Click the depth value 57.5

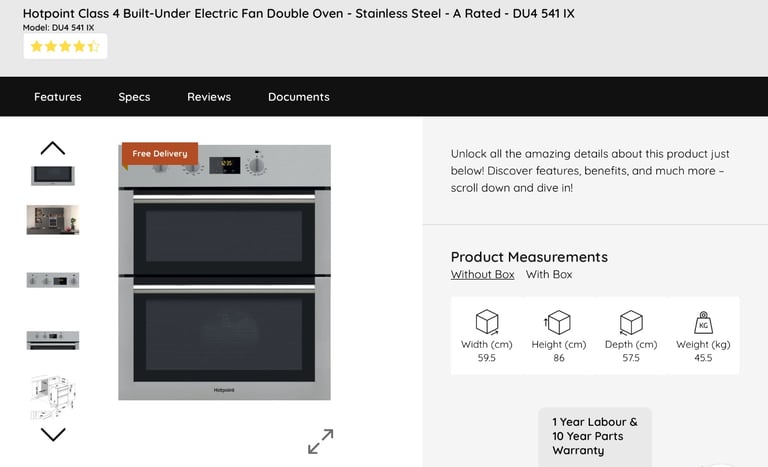pos(631,358)
